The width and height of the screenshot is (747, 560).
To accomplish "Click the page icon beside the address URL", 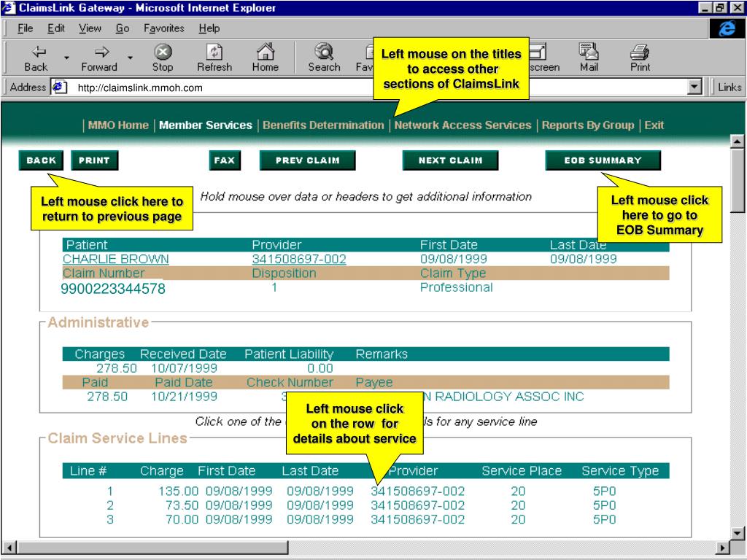I will pyautogui.click(x=59, y=87).
